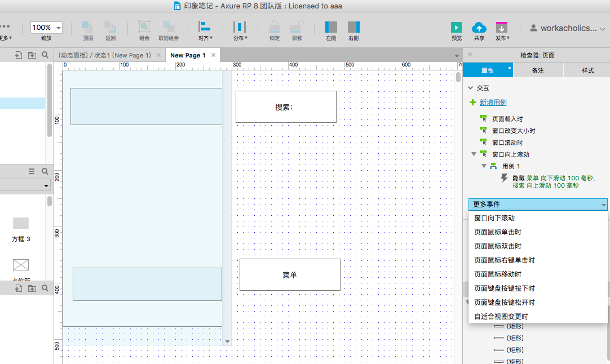610x364 pixels.
Task: Click the Bring to Front (顶层) icon
Action: click(x=87, y=27)
